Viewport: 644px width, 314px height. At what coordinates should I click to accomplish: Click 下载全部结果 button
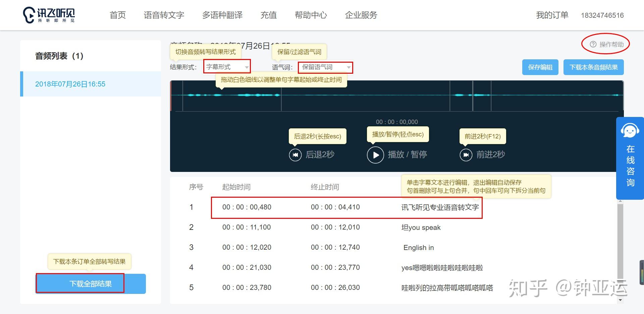(x=91, y=284)
